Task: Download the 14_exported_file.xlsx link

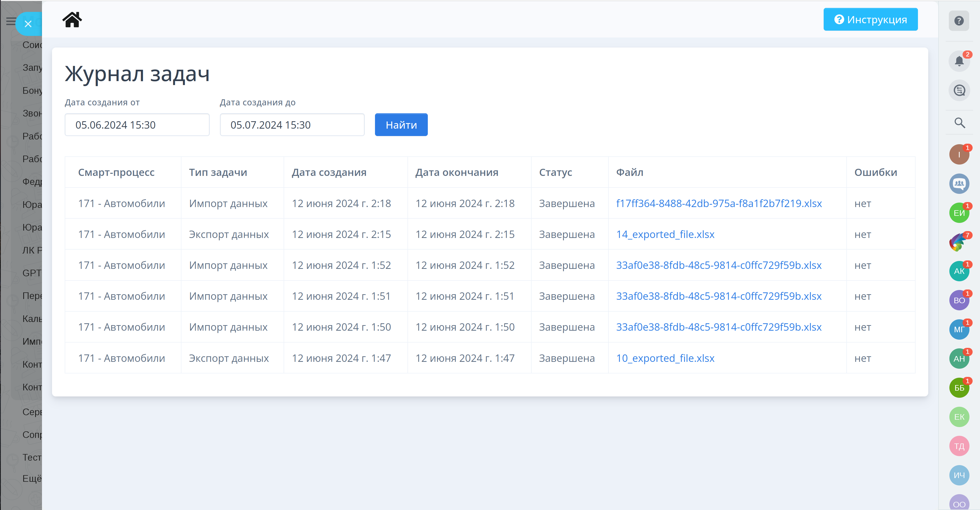Action: (665, 235)
